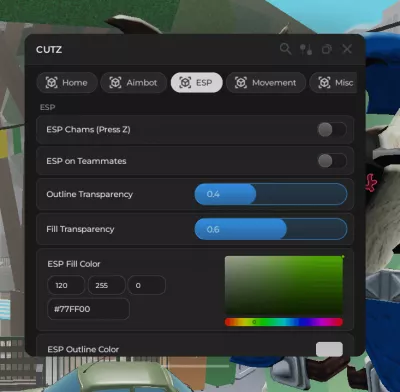
Task: Click the ESP Fill Color label
Action: 74,264
